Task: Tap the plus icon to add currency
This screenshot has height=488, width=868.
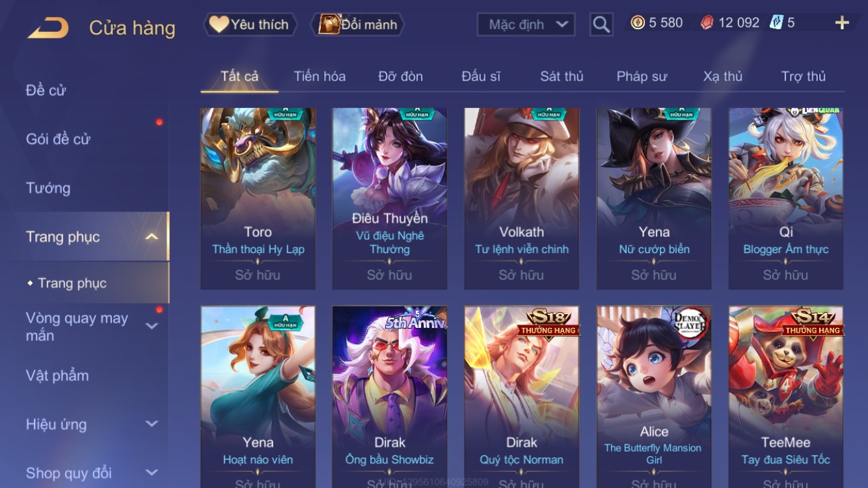Action: pyautogui.click(x=842, y=23)
